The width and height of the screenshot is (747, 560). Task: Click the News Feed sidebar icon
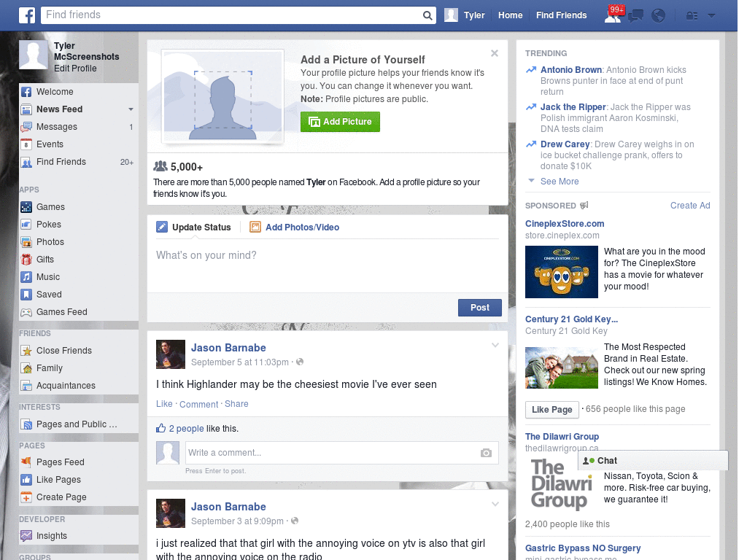pos(26,109)
